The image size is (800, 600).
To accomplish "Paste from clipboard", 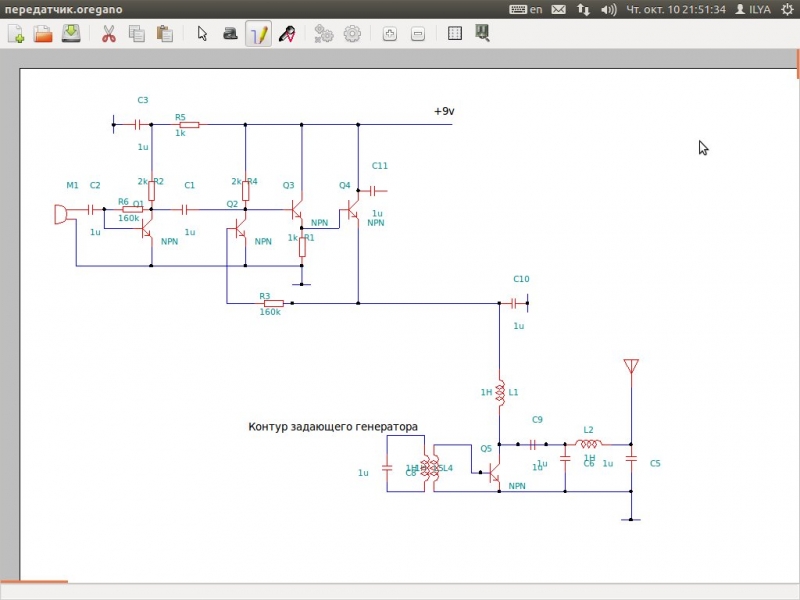I will click(164, 34).
